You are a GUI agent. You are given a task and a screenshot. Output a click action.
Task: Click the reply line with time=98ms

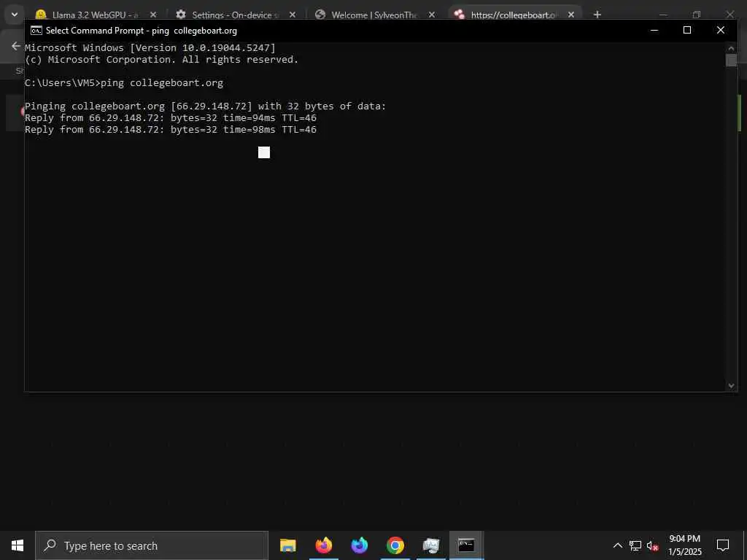pyautogui.click(x=171, y=130)
